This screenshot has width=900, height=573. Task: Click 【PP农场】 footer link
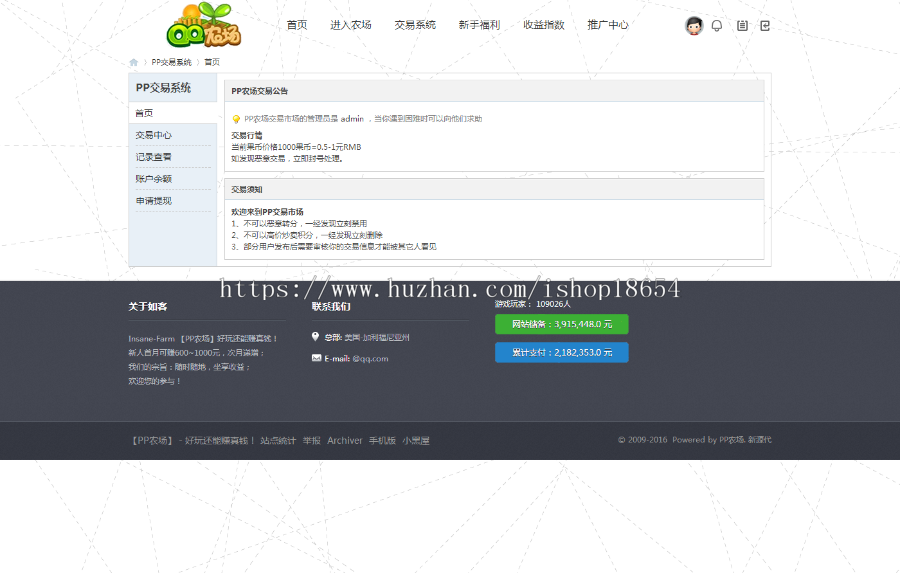[152, 440]
